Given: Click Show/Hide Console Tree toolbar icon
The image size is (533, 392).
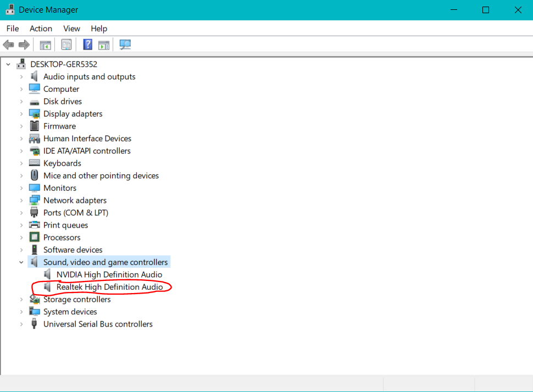Looking at the screenshot, I should coord(45,45).
